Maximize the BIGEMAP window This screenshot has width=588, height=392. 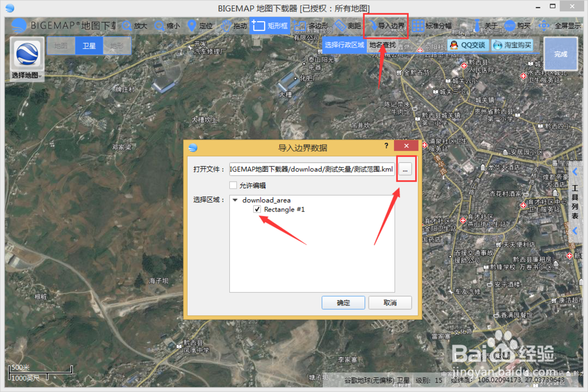point(552,6)
